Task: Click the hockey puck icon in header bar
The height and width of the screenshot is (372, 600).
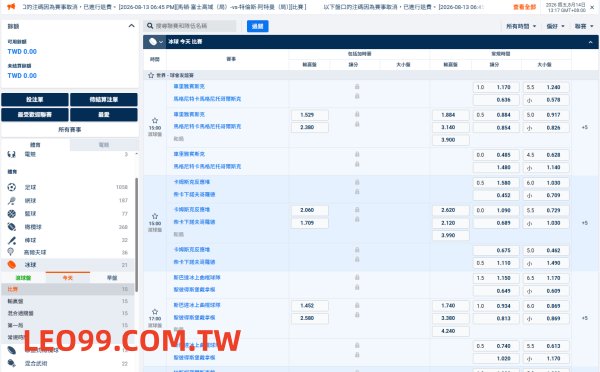Action: [x=153, y=42]
